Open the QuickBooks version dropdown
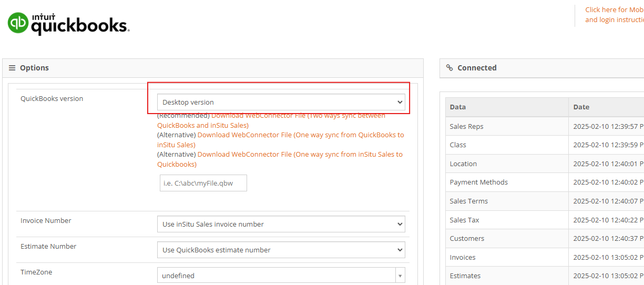The image size is (644, 285). click(281, 102)
